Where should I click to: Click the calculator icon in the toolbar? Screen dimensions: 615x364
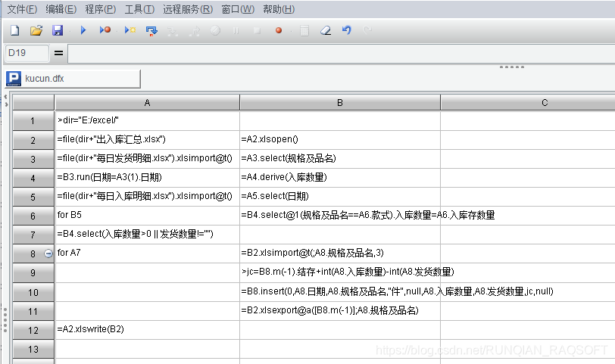point(304,30)
